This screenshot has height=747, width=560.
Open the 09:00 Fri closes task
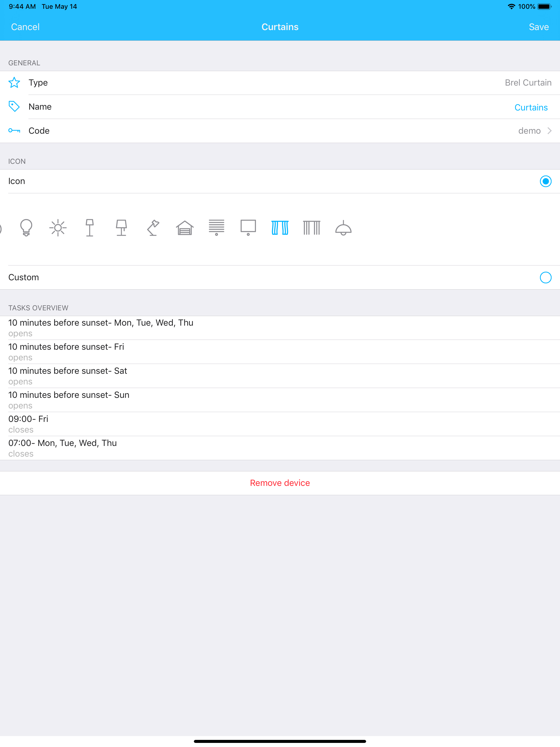click(x=280, y=424)
